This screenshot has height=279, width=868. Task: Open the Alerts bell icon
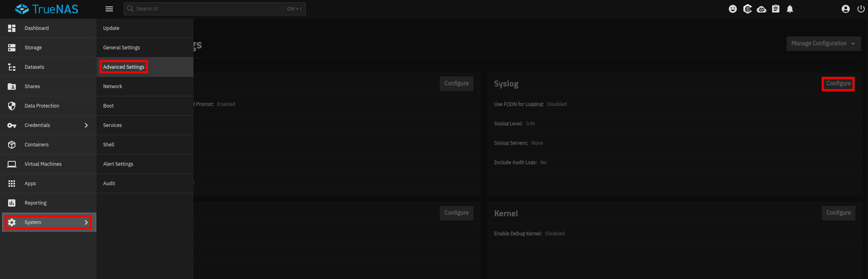click(x=790, y=9)
